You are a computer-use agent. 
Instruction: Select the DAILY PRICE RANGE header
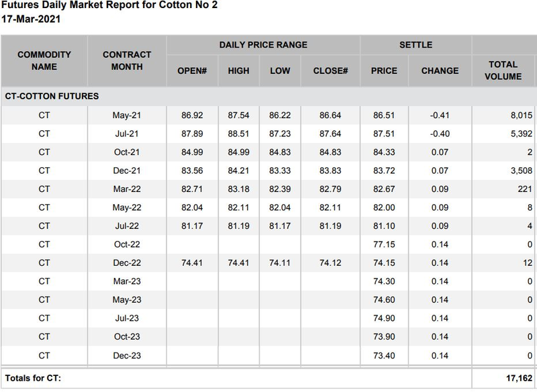[x=263, y=45]
